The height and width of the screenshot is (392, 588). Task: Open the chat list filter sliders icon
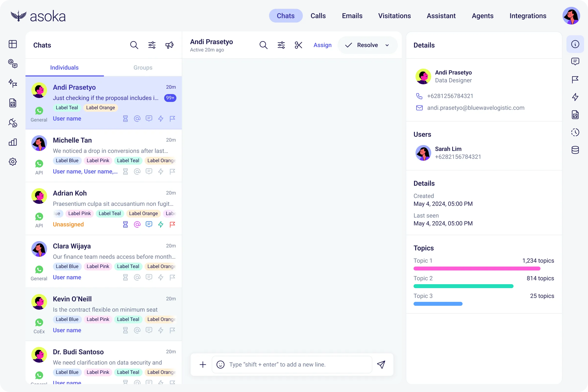pos(152,45)
